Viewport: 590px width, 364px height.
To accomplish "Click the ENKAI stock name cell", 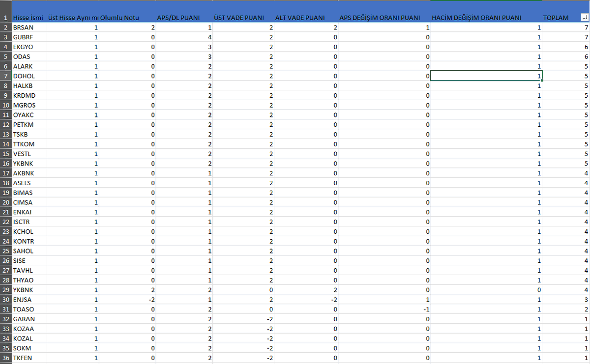I will pos(29,212).
